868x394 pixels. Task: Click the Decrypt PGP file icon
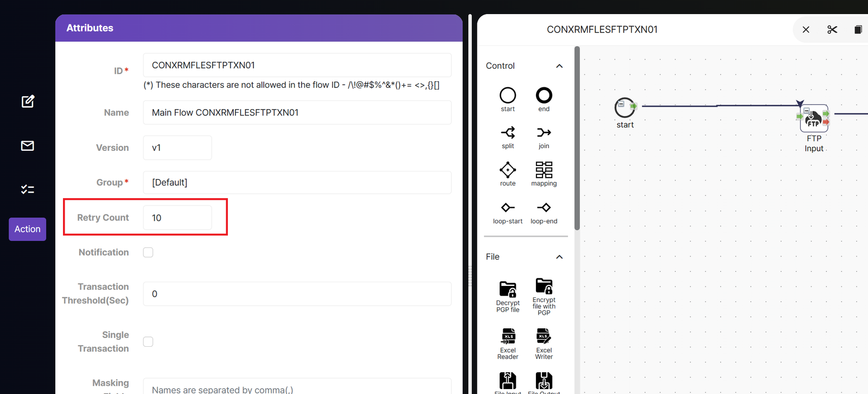(508, 289)
